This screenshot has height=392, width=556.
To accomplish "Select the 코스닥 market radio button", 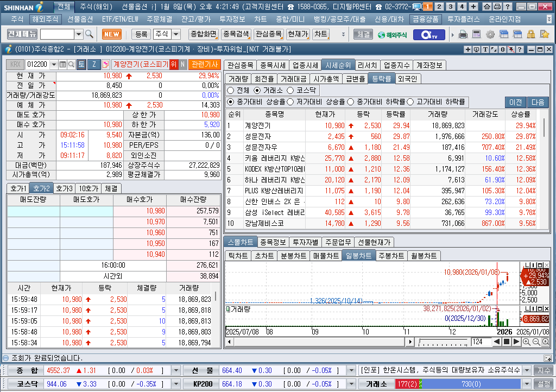I will point(290,90).
